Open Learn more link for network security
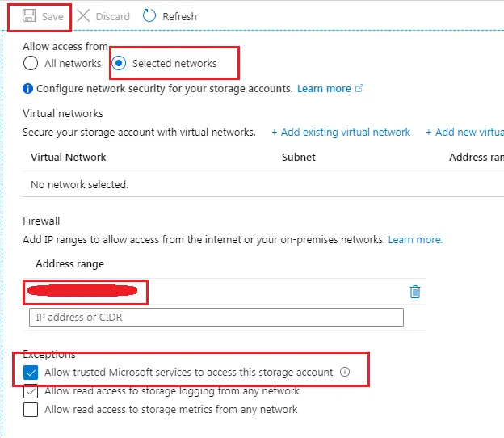 [x=324, y=88]
